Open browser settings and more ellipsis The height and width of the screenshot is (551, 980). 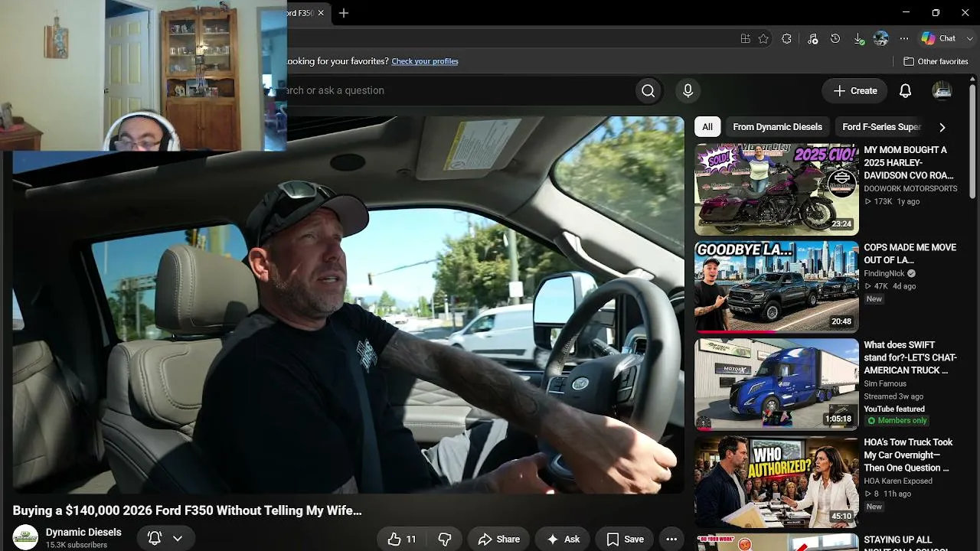[x=904, y=38]
